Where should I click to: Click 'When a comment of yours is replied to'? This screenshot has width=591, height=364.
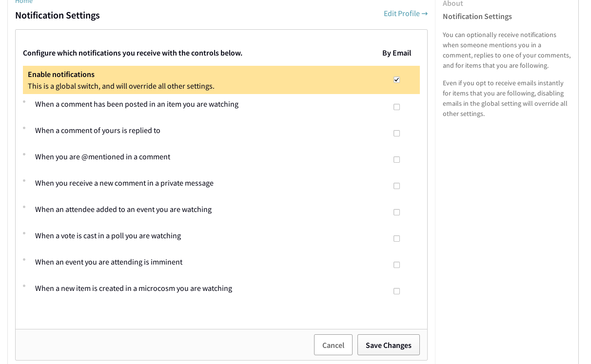coord(98,131)
